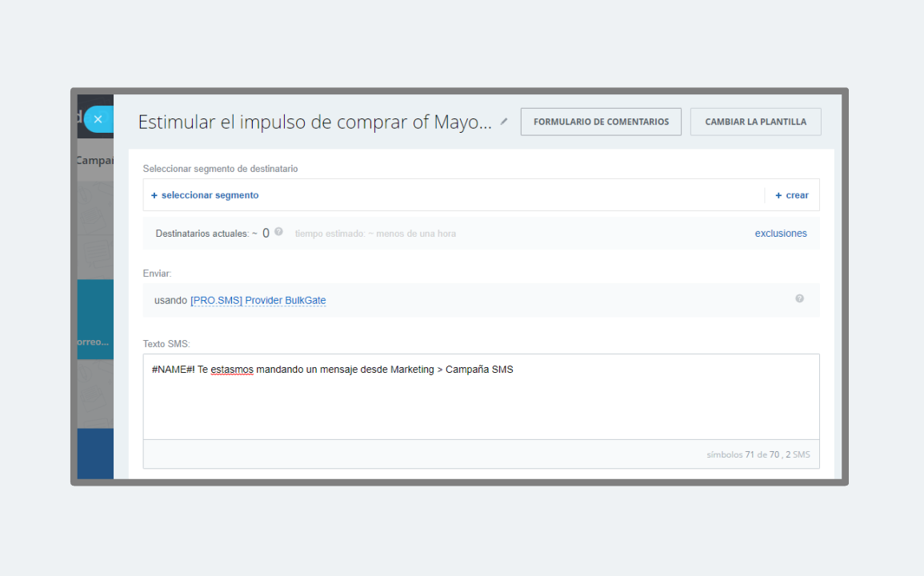Click '+ seleccionar segmento' link
924x576 pixels.
click(x=205, y=195)
